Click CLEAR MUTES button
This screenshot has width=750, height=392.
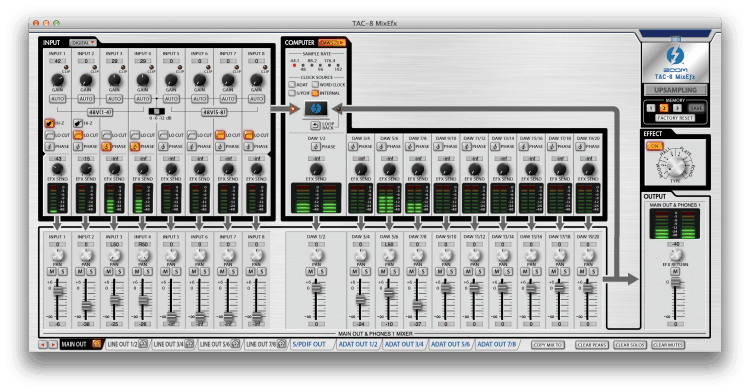pos(668,345)
